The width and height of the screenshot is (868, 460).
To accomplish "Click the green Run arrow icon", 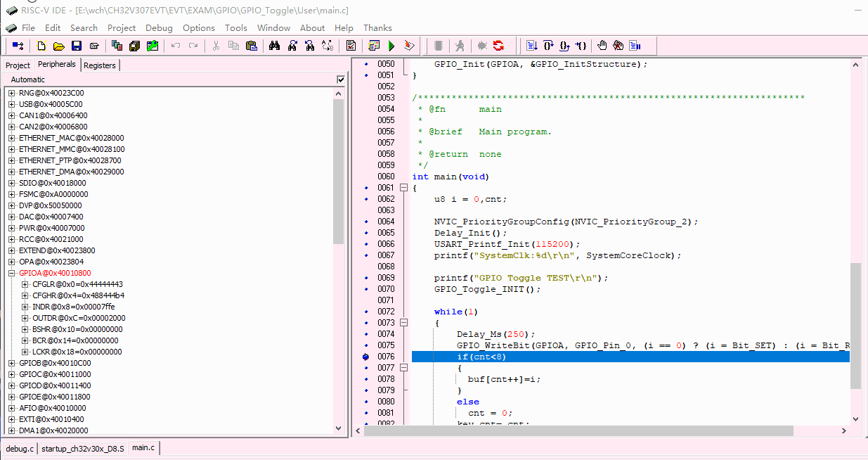I will click(391, 46).
